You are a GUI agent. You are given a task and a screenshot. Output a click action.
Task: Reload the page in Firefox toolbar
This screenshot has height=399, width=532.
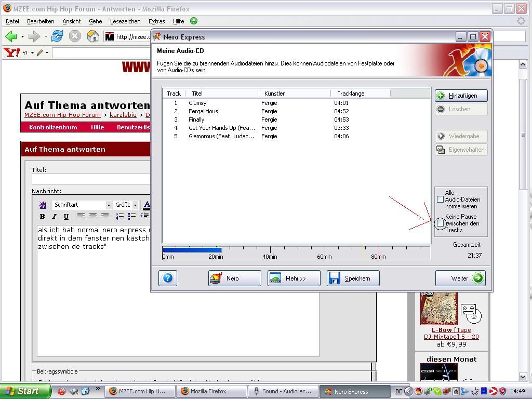pos(57,36)
